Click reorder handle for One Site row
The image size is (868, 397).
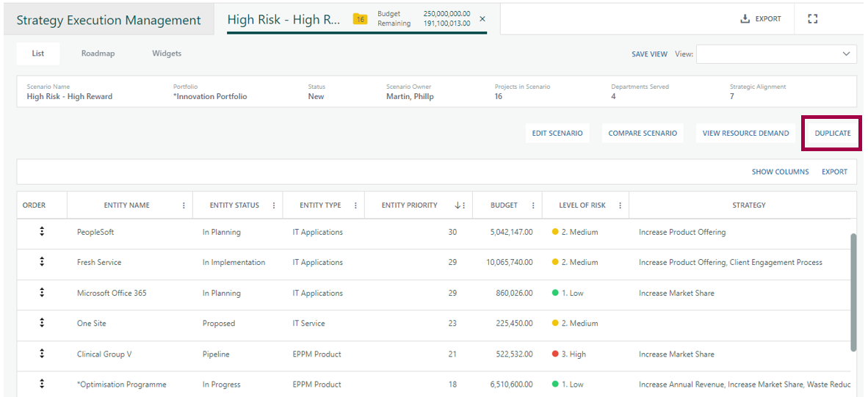click(x=42, y=323)
